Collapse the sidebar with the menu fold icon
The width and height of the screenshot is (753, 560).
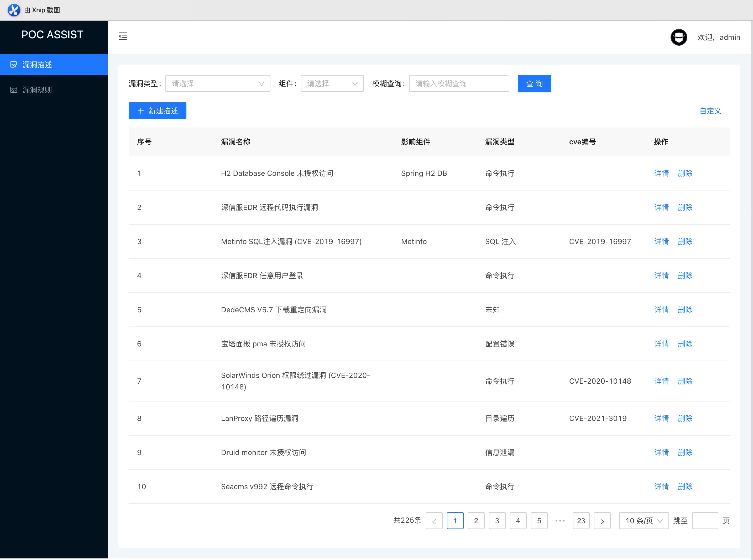123,36
